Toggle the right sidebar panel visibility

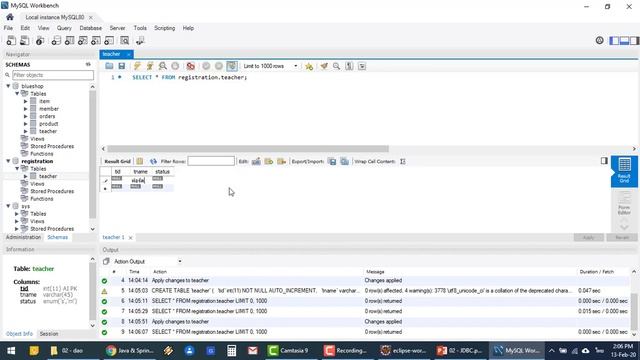click(x=634, y=40)
